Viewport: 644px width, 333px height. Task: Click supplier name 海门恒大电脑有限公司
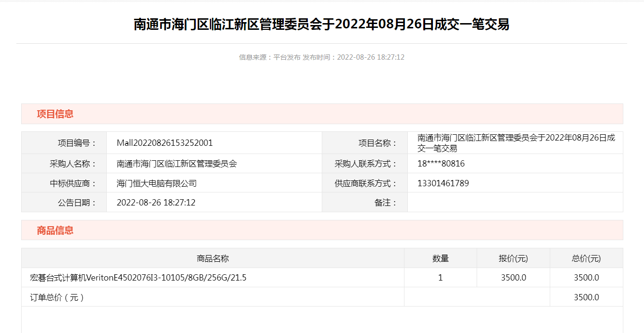coord(157,183)
